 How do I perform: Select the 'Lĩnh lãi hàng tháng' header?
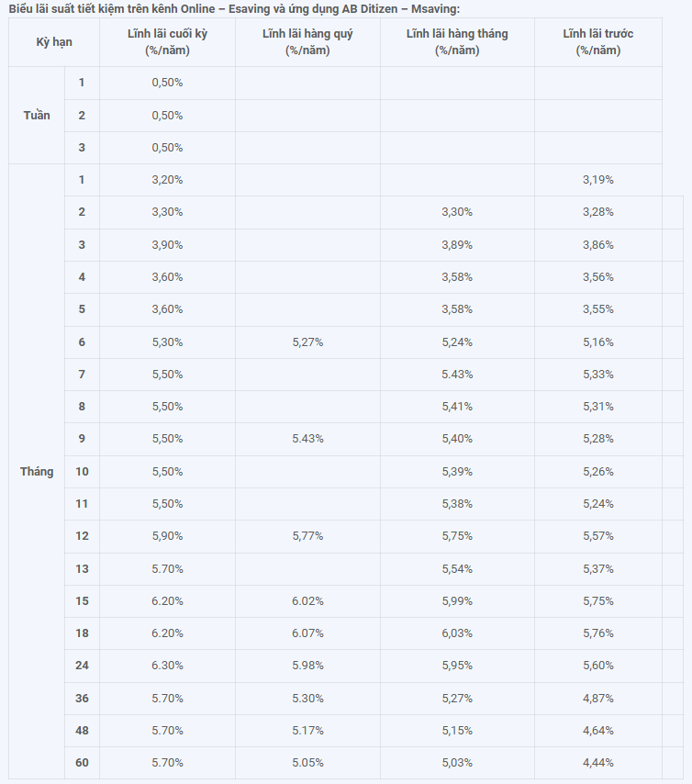[x=457, y=42]
